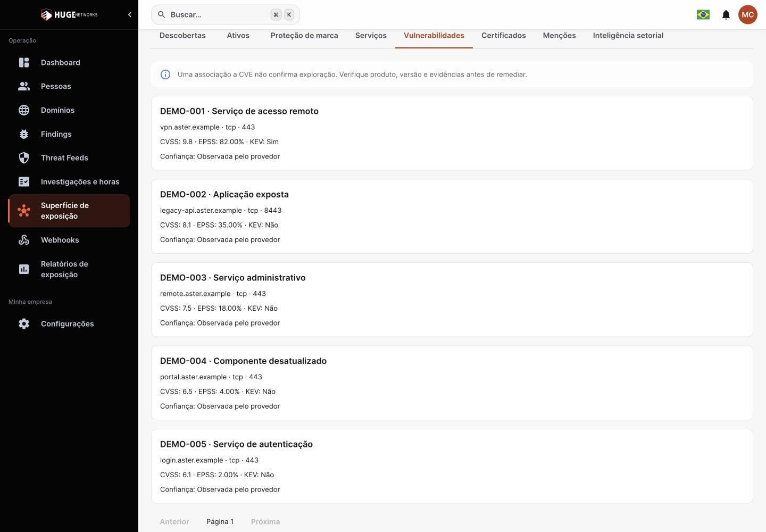Click the Página 1 page indicator

[220, 522]
